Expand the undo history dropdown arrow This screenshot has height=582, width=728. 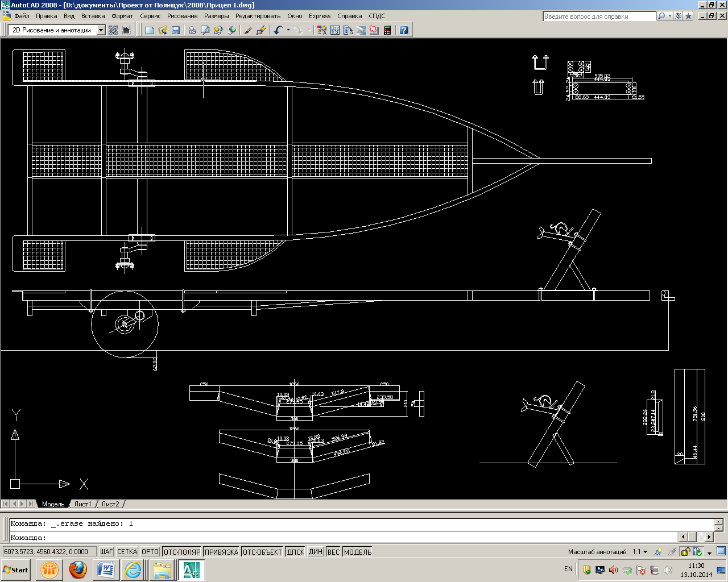click(288, 30)
